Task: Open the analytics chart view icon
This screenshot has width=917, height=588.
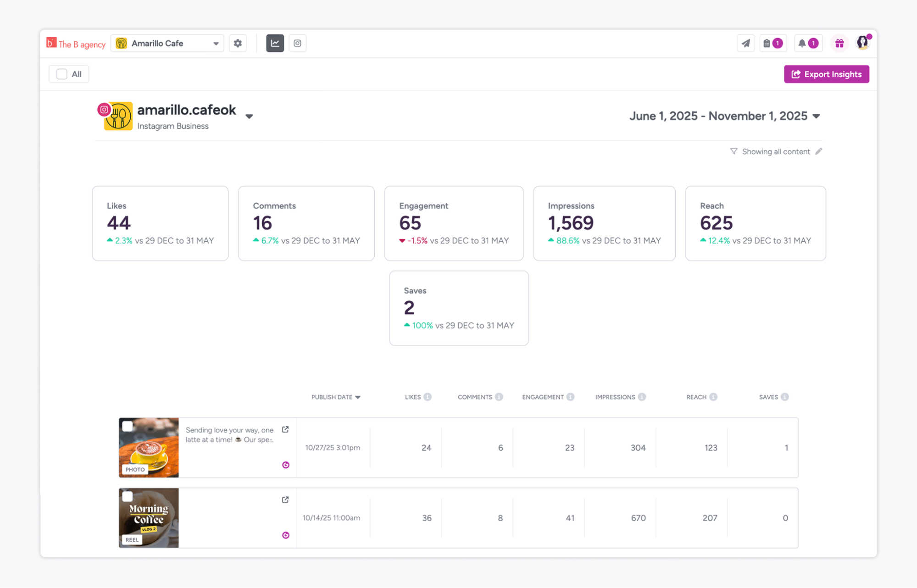Action: (x=275, y=43)
